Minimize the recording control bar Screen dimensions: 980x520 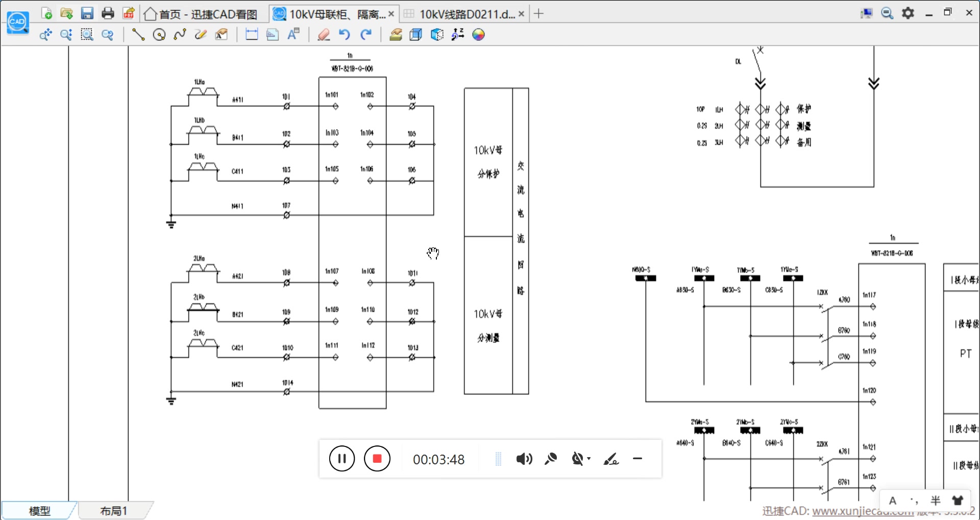(x=638, y=459)
